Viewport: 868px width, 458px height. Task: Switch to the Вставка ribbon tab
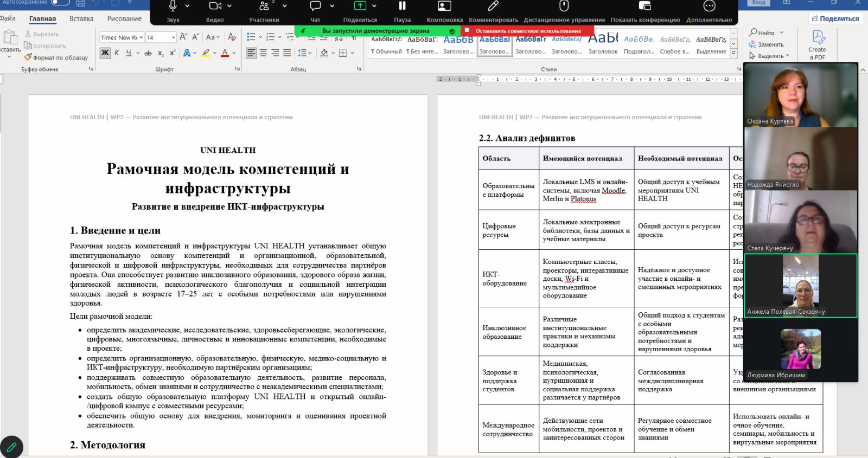pyautogui.click(x=81, y=18)
